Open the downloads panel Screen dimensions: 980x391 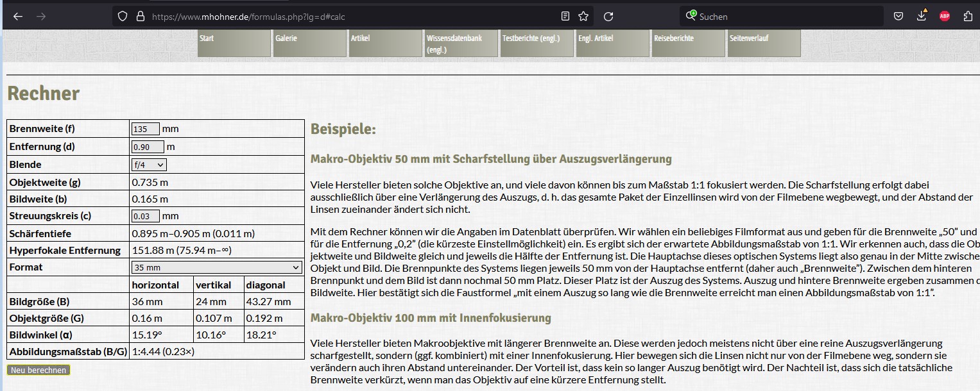click(x=922, y=16)
